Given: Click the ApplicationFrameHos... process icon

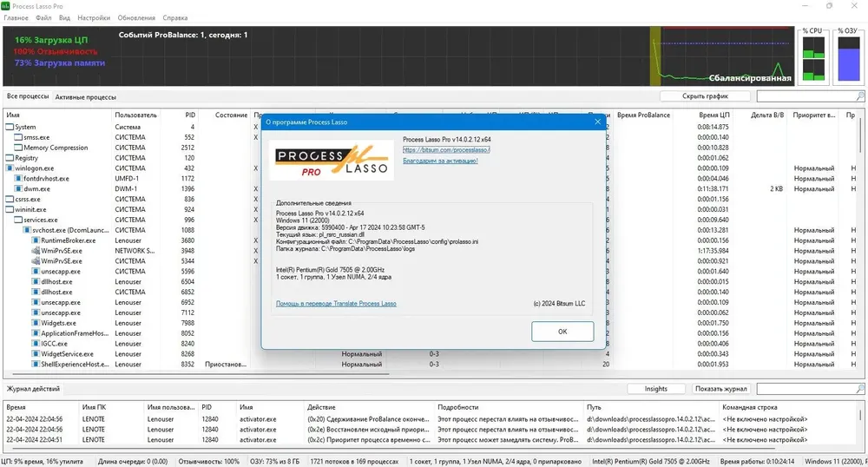Looking at the screenshot, I should pyautogui.click(x=36, y=333).
